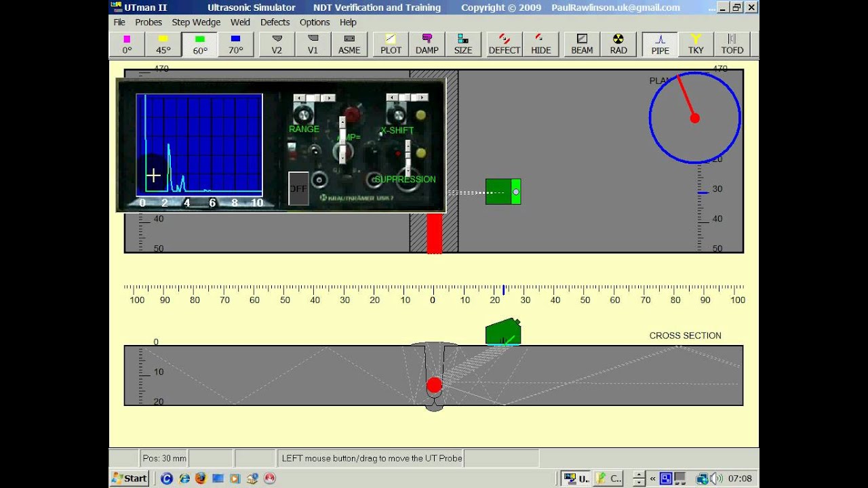Click the red defect bar in plan view
This screenshot has width=868, height=488.
tap(435, 233)
